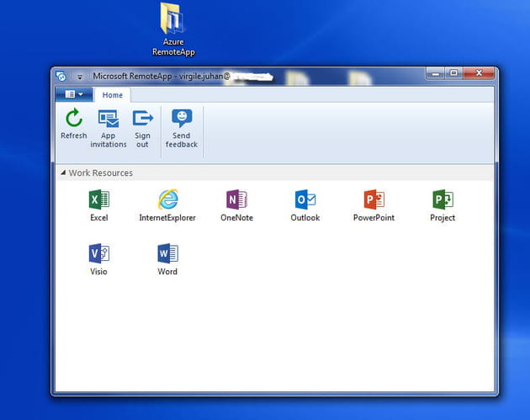Switch to the Home ribbon tab
The width and height of the screenshot is (530, 420).
(113, 95)
